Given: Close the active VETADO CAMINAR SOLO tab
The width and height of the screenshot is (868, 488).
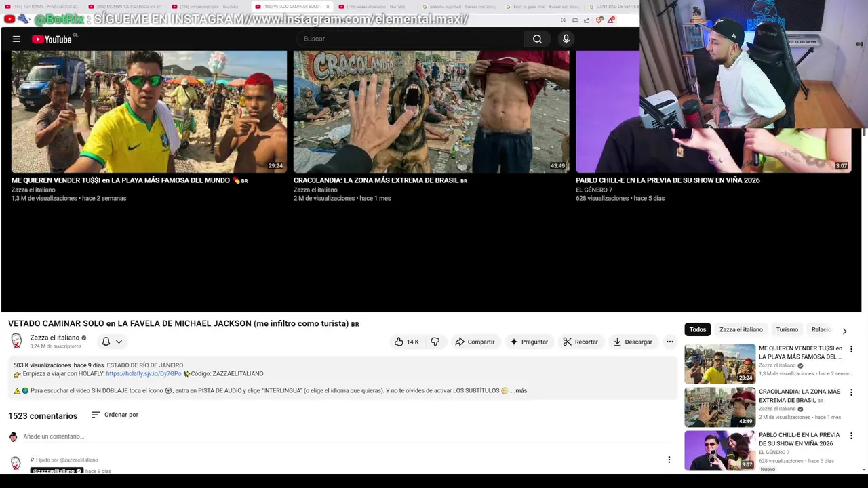Looking at the screenshot, I should (x=328, y=7).
